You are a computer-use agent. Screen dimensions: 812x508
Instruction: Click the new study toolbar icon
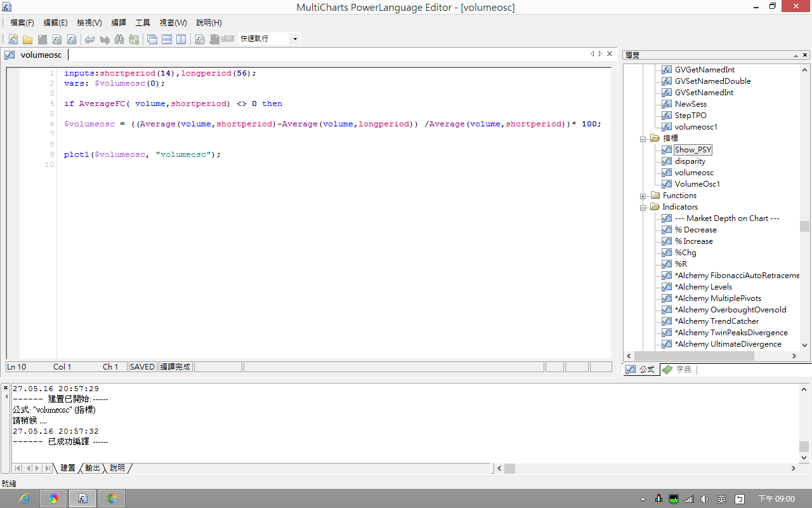[x=13, y=39]
